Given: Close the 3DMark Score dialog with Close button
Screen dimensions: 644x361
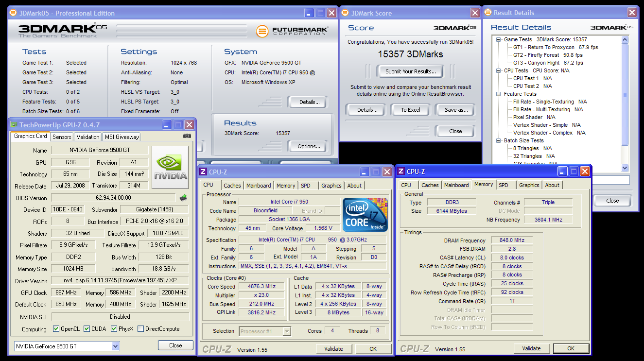Looking at the screenshot, I should (x=455, y=131).
